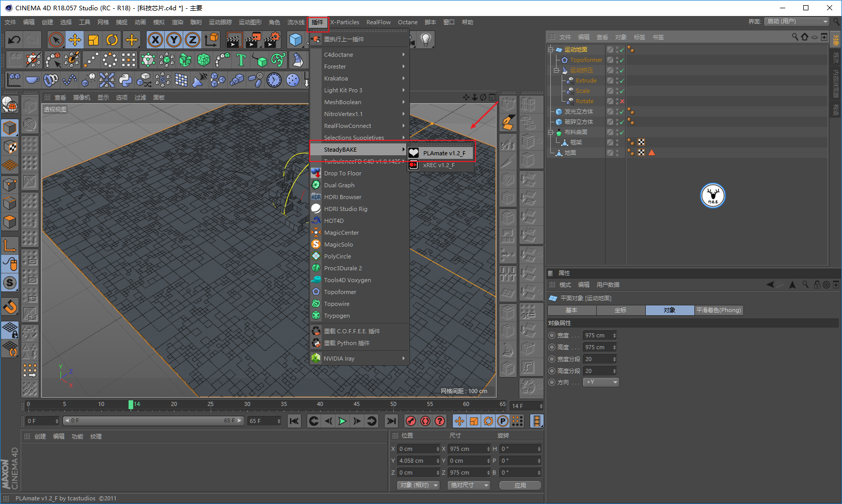This screenshot has height=504, width=842.
Task: Add a Cube primitive from toolbar
Action: [x=296, y=40]
